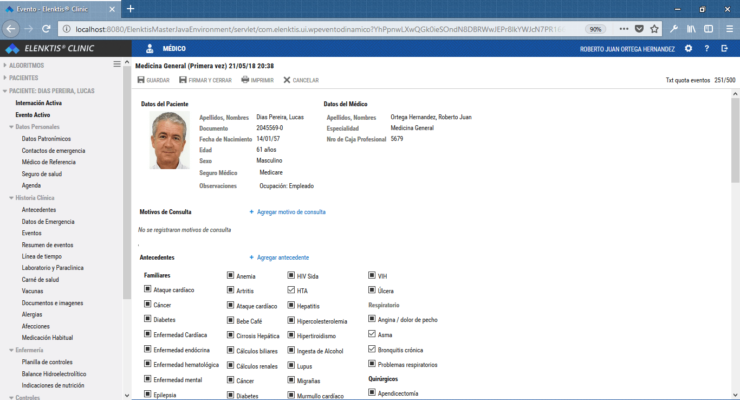Viewport: 740px width, 400px height.
Task: Click the patient photo thumbnail
Action: click(x=170, y=140)
